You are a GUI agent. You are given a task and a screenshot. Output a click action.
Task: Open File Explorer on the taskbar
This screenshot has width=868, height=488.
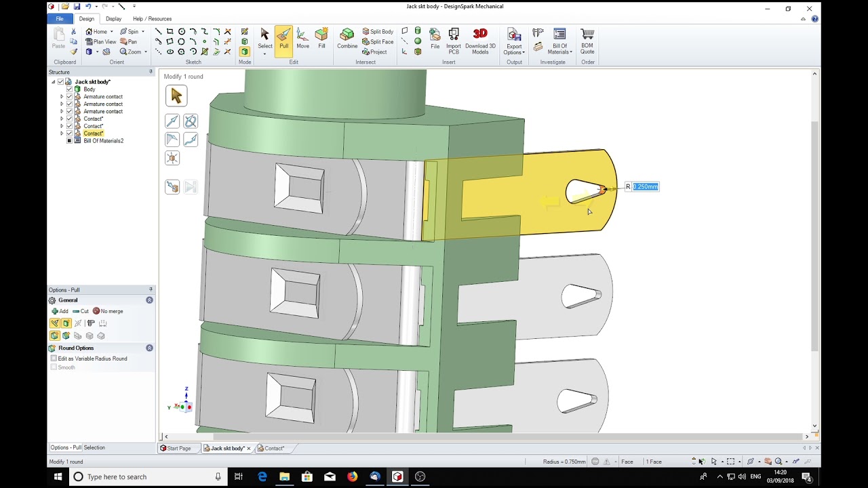pos(284,476)
